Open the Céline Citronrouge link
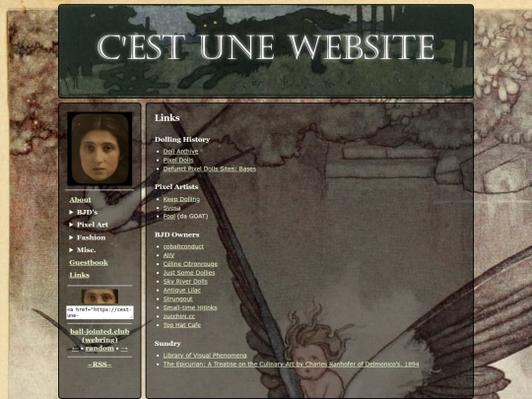This screenshot has width=532, height=399. (x=190, y=264)
